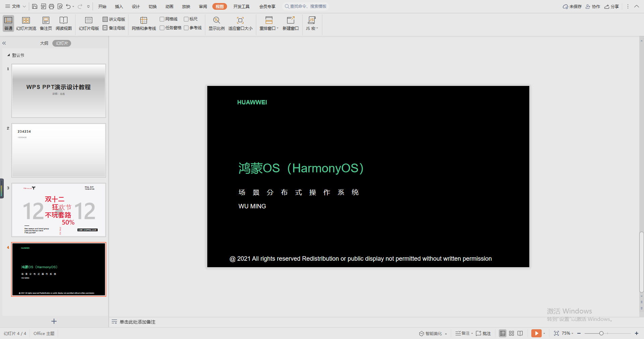
Task: Click fit-slide-to-window icon in status bar
Action: [556, 333]
